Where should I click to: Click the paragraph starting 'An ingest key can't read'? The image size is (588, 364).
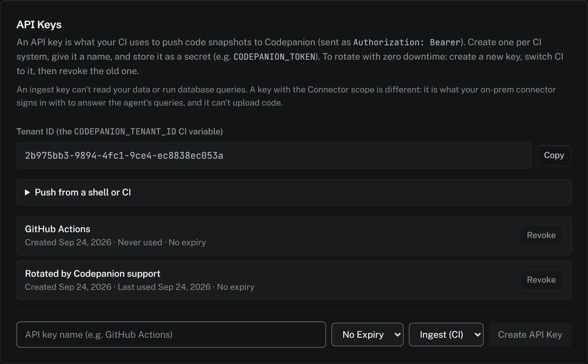(286, 96)
